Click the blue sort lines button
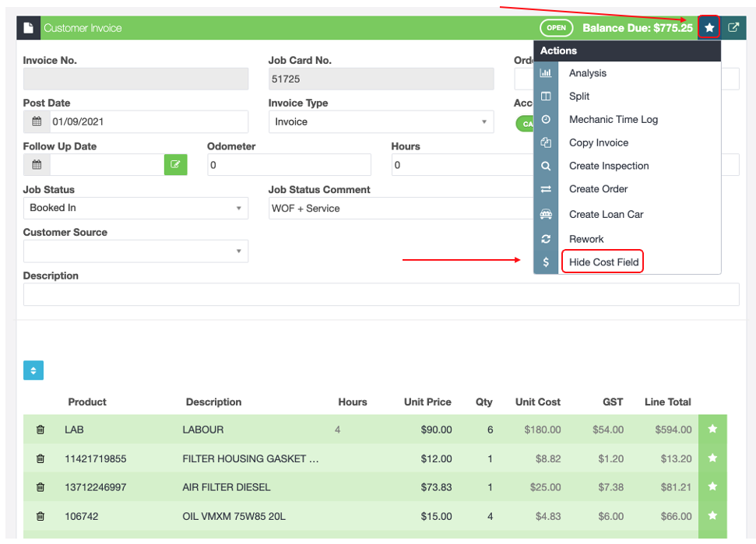The image size is (756, 544). pos(33,370)
